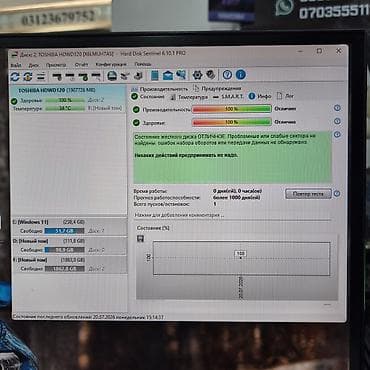The width and height of the screenshot is (370, 370).
Task: Open the Лог tab
Action: (285, 96)
